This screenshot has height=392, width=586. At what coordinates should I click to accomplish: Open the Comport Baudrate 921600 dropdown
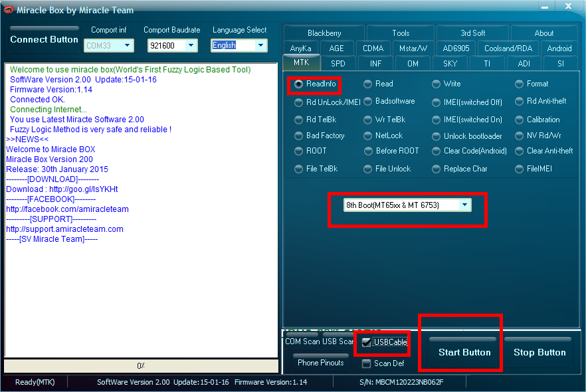[172, 46]
